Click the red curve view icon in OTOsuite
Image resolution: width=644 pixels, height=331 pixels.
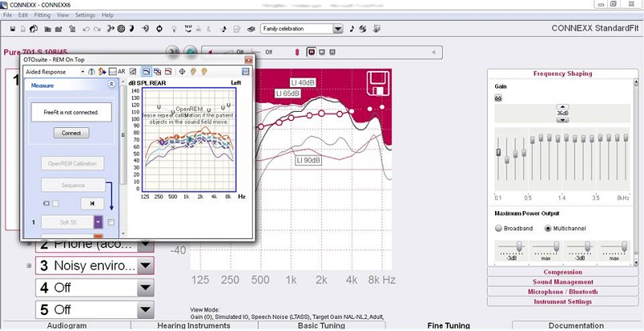click(x=168, y=72)
